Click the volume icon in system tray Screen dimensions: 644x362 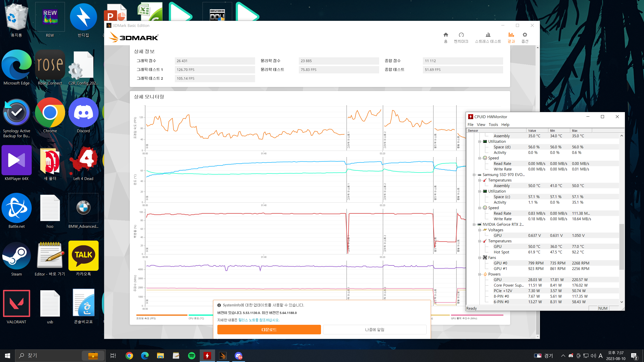(593, 356)
